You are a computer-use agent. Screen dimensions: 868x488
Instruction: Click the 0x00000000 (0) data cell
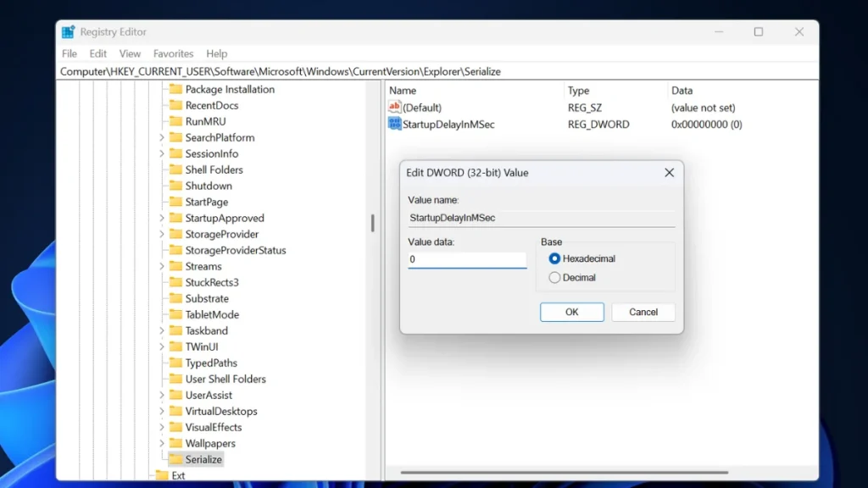pos(706,124)
